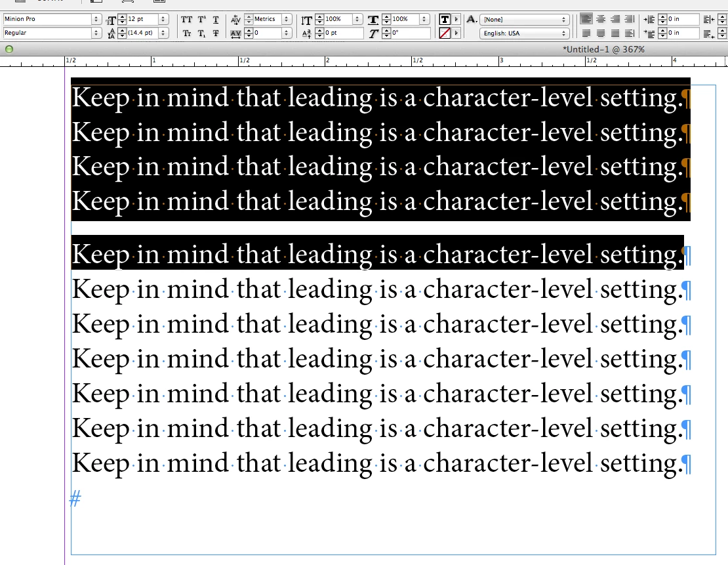The width and height of the screenshot is (728, 565).
Task: Click the horizontal scale icon
Action: (x=373, y=20)
